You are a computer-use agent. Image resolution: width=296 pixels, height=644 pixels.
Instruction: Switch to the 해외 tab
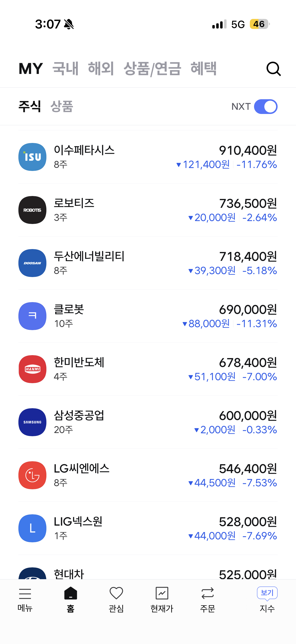tap(101, 69)
